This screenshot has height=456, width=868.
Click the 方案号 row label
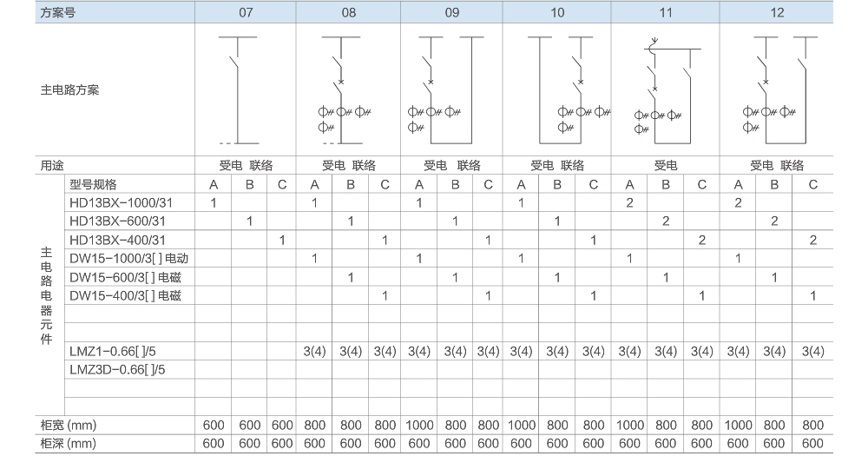tap(59, 13)
